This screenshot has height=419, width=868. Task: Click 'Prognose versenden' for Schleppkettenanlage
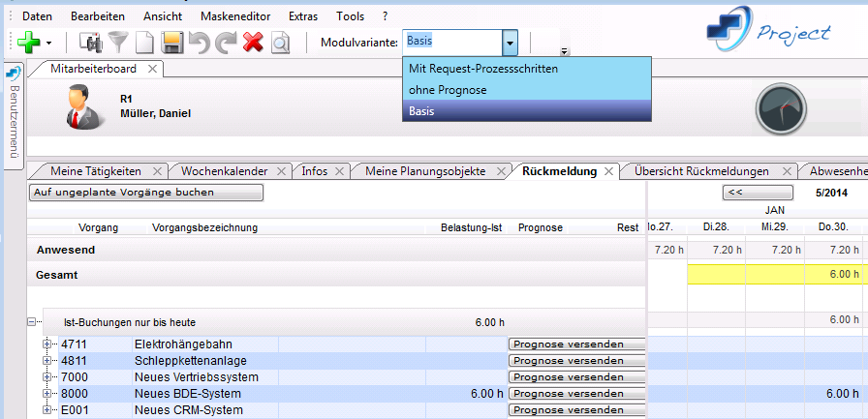click(x=576, y=361)
